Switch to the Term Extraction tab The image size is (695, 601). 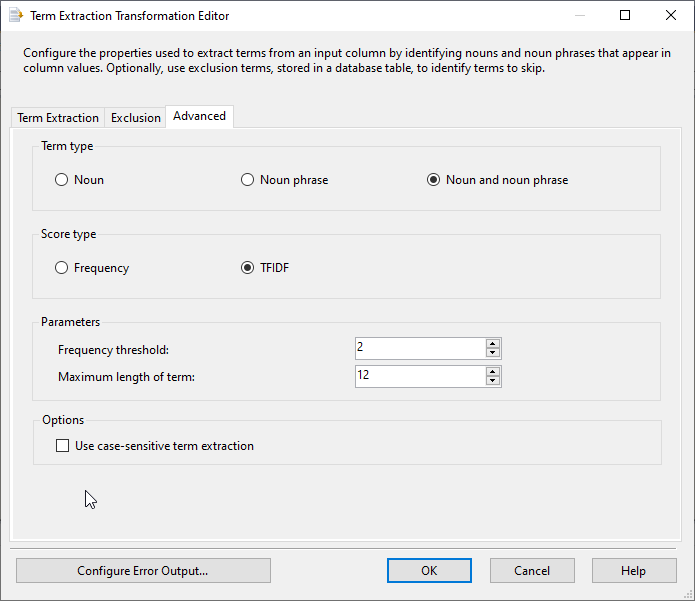click(x=58, y=118)
